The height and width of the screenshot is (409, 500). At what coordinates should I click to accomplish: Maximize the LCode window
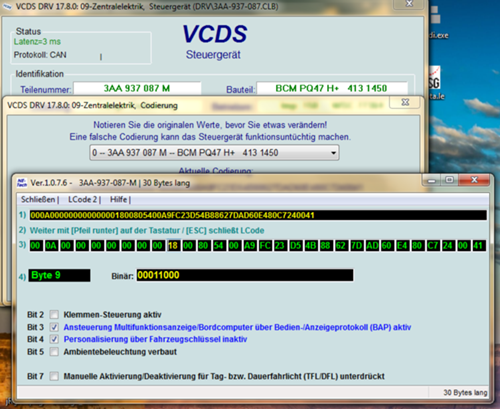pyautogui.click(x=450, y=180)
